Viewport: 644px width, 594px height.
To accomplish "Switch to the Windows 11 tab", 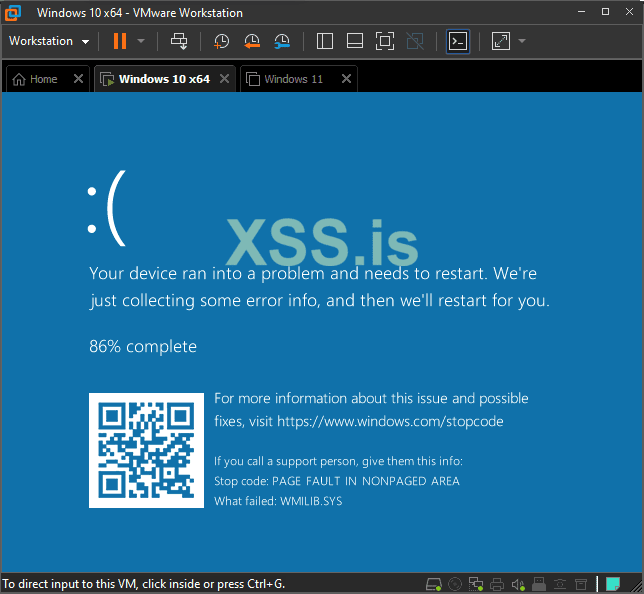I will pos(293,79).
